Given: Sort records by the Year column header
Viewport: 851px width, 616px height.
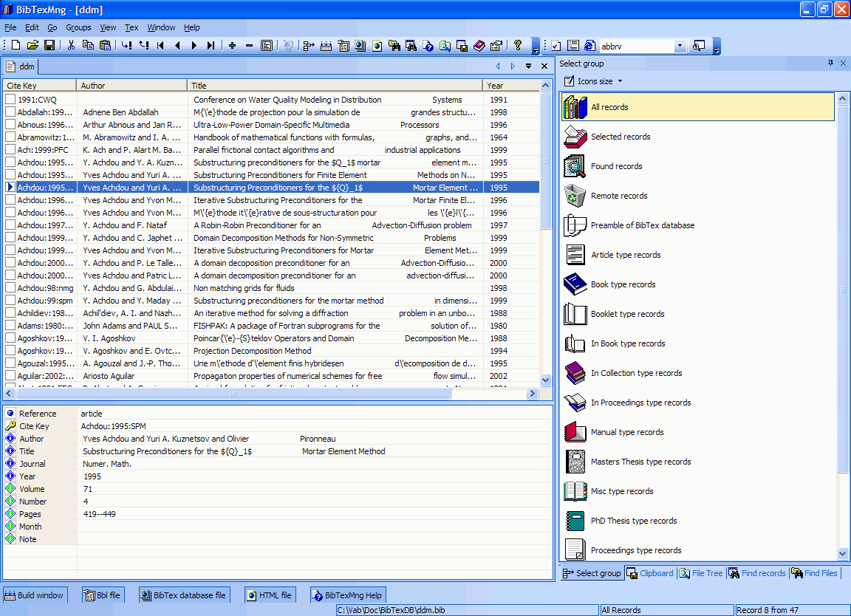Looking at the screenshot, I should pyautogui.click(x=510, y=85).
